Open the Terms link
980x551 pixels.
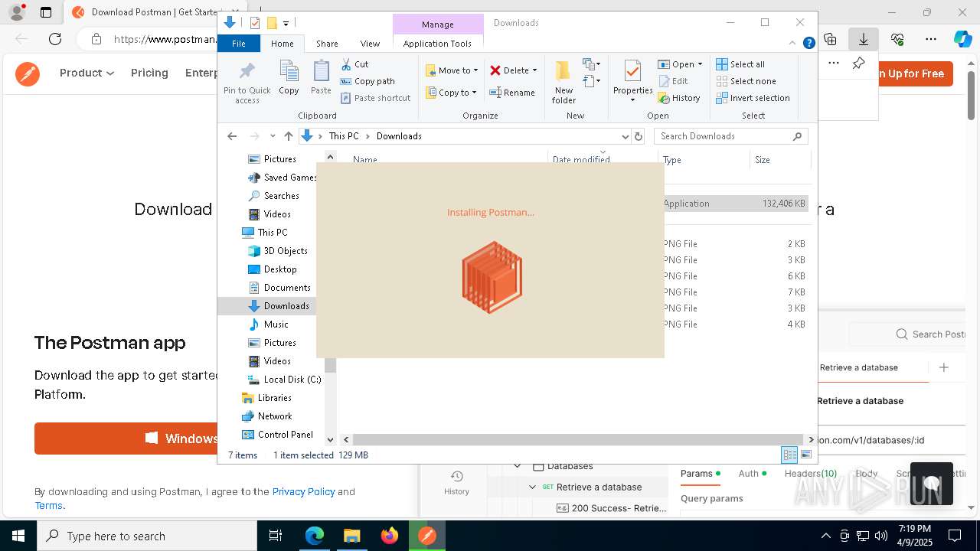(x=48, y=505)
